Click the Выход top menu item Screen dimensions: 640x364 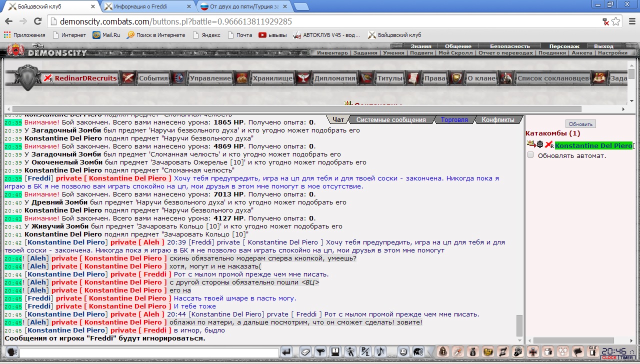coord(603,46)
